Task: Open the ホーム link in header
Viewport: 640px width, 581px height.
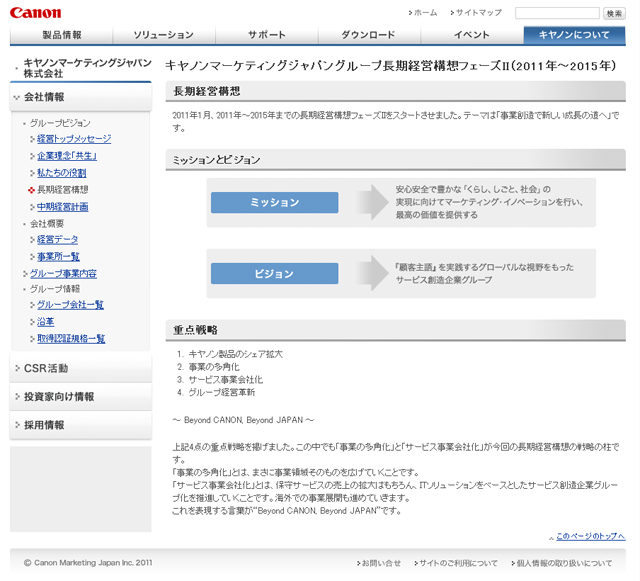Action: 425,13
